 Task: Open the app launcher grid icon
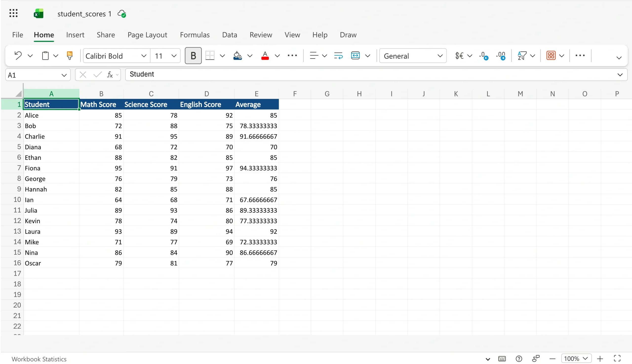14,13
